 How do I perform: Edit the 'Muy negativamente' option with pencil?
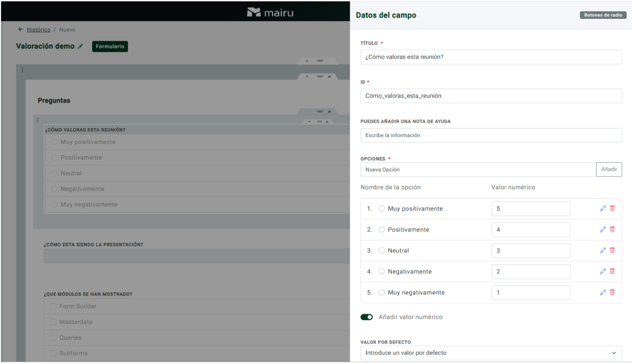(x=603, y=292)
